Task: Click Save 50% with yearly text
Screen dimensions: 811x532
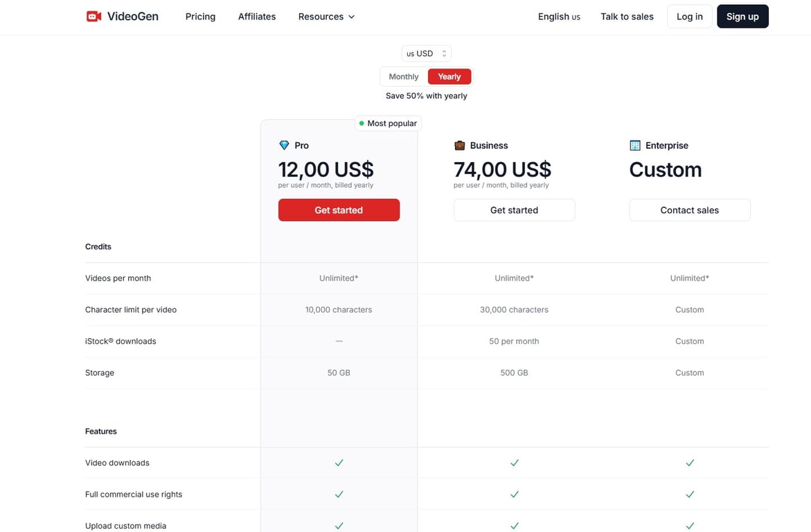Action: point(426,96)
